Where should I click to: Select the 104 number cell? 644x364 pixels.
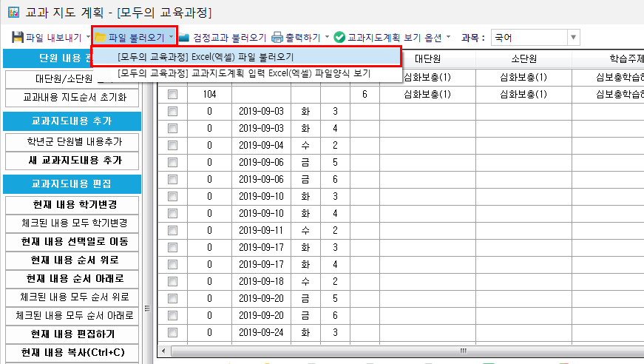click(209, 95)
